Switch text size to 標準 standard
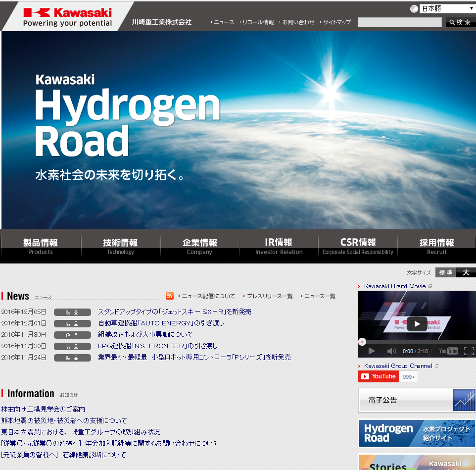Image resolution: width=476 pixels, height=470 pixels. click(445, 272)
